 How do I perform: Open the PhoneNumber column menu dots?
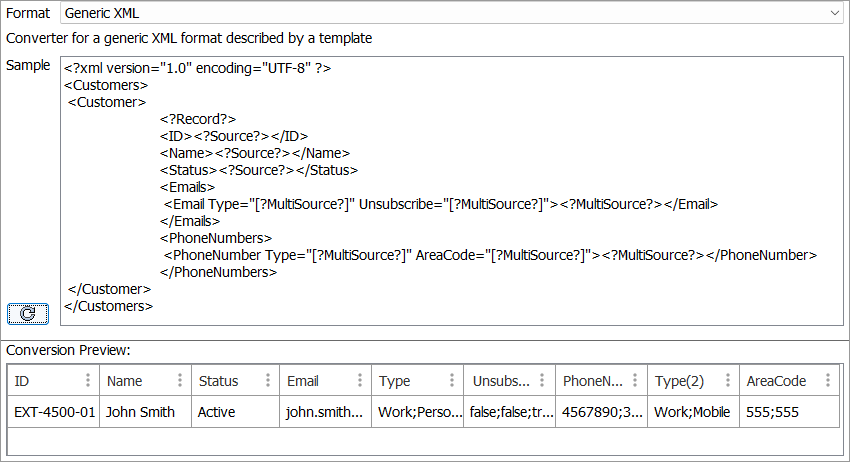635,381
